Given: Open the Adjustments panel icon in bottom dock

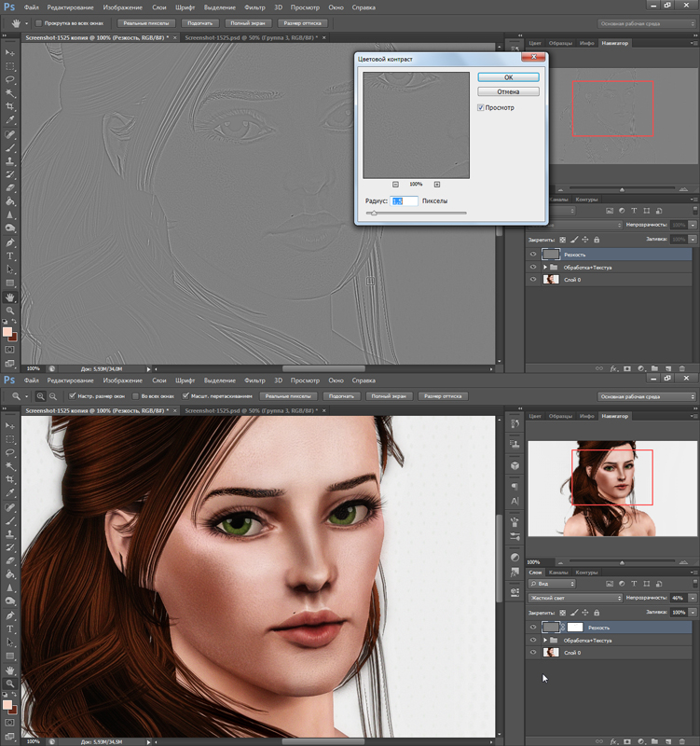Looking at the screenshot, I should 515,557.
